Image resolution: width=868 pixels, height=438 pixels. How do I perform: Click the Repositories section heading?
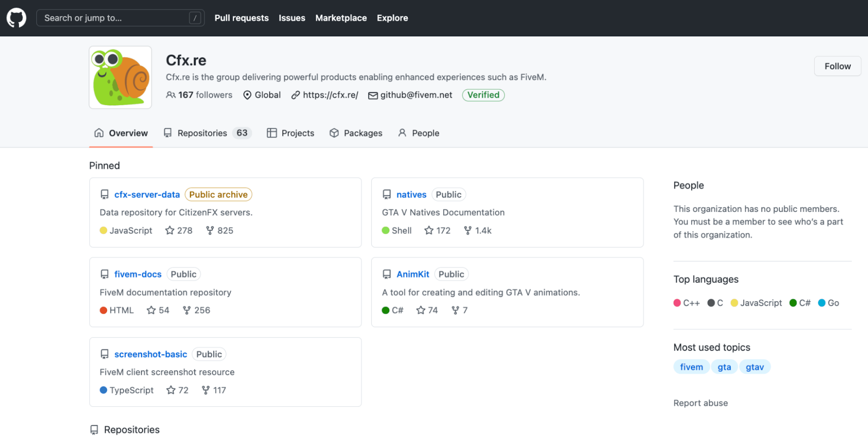[x=132, y=430]
